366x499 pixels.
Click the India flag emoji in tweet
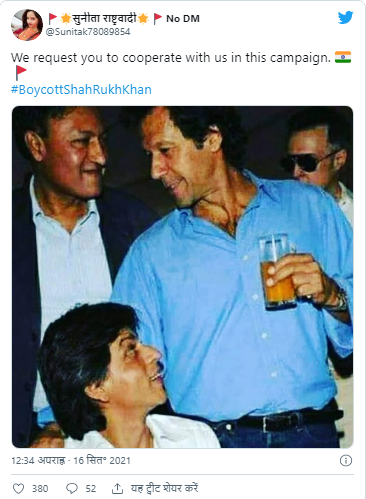343,57
